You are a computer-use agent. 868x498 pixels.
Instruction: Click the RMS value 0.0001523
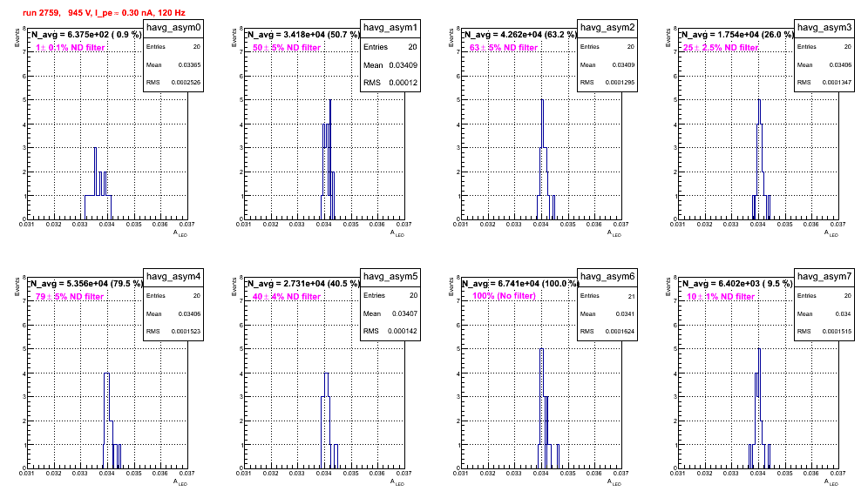coord(186,331)
